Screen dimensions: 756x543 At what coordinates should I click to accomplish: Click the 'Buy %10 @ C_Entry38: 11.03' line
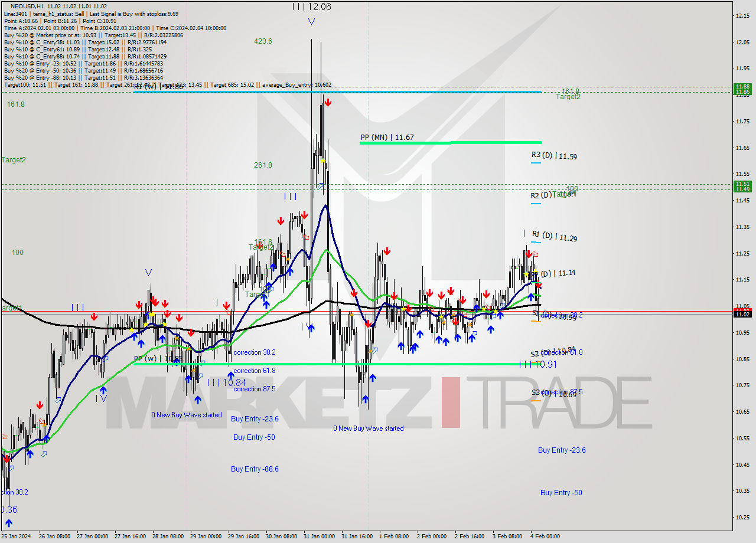(85, 42)
